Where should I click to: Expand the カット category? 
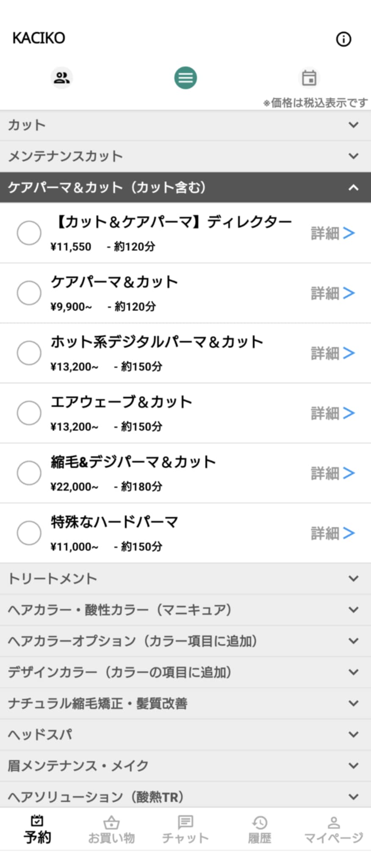coord(185,125)
